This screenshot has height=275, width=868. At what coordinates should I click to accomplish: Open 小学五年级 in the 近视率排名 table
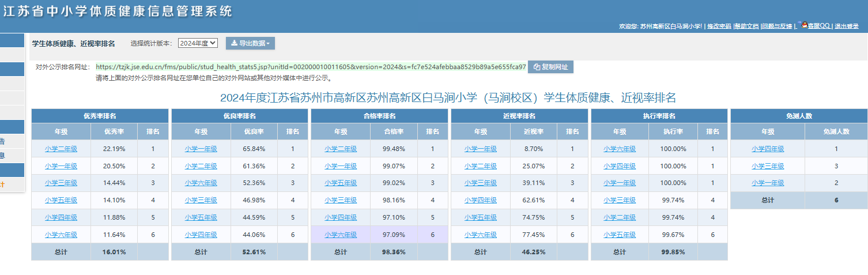point(481,217)
